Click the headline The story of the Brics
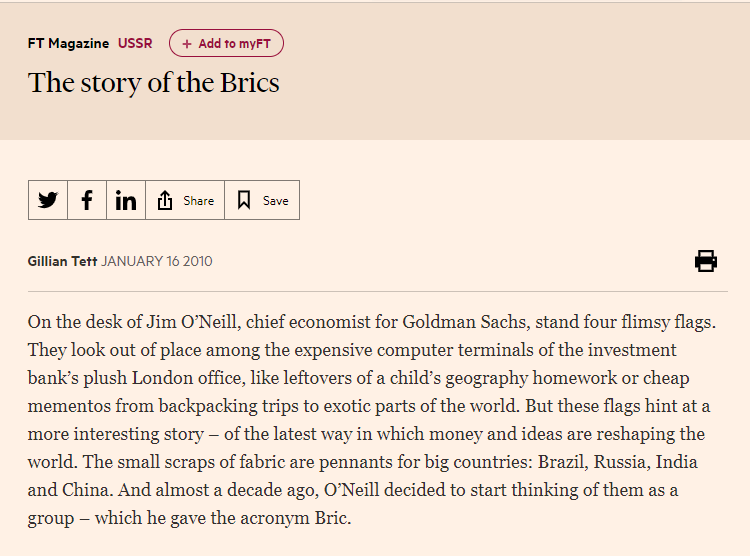 pyautogui.click(x=154, y=82)
